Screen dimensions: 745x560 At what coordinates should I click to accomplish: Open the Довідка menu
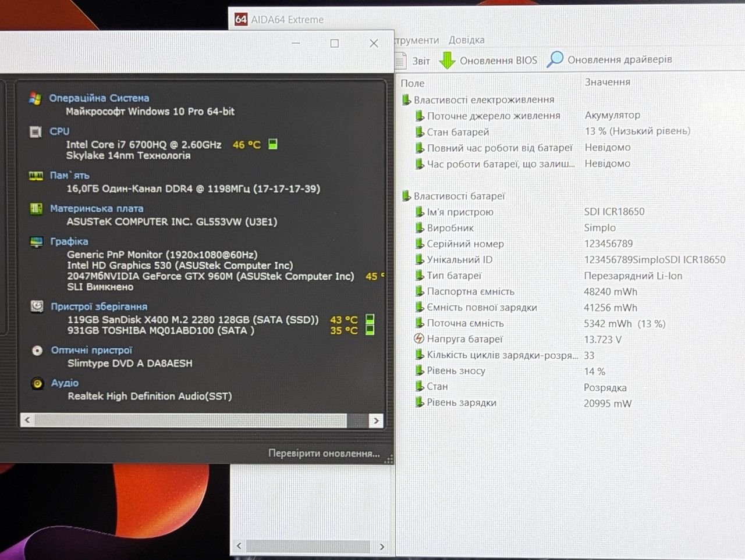[x=466, y=40]
